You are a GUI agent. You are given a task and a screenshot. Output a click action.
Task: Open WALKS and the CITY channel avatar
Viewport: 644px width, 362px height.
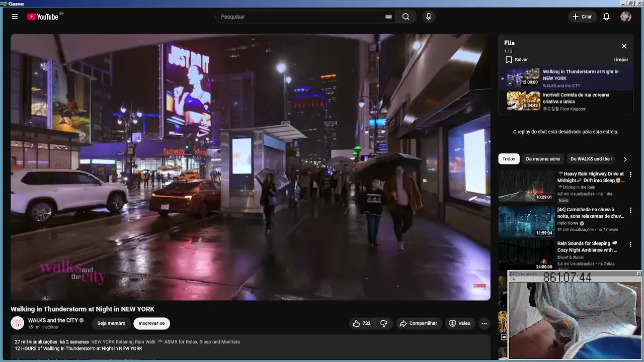[x=18, y=323]
